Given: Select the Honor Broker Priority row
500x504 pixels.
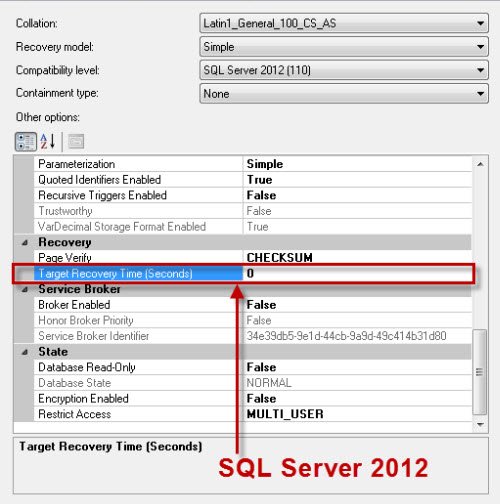Looking at the screenshot, I should pos(253,320).
